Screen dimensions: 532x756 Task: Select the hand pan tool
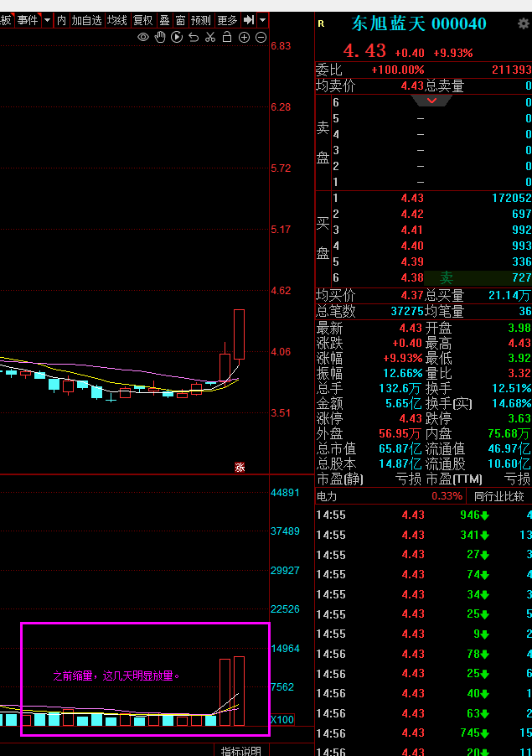(160, 37)
